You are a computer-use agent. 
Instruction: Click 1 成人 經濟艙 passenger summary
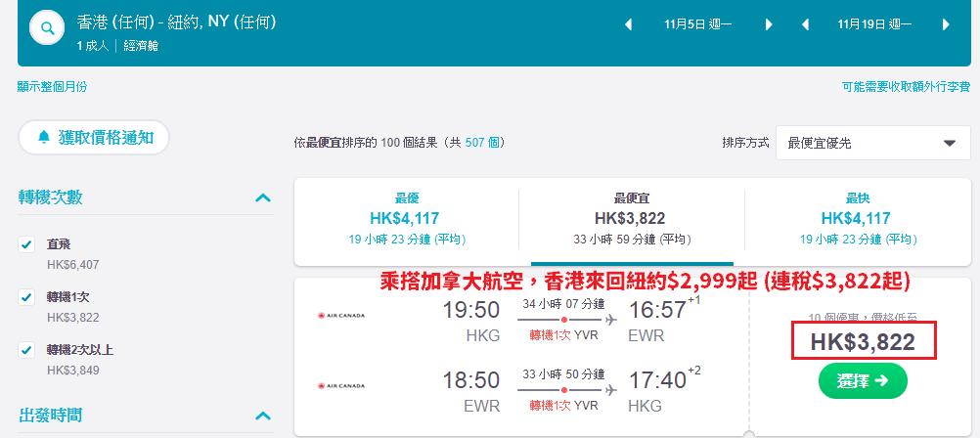117,46
